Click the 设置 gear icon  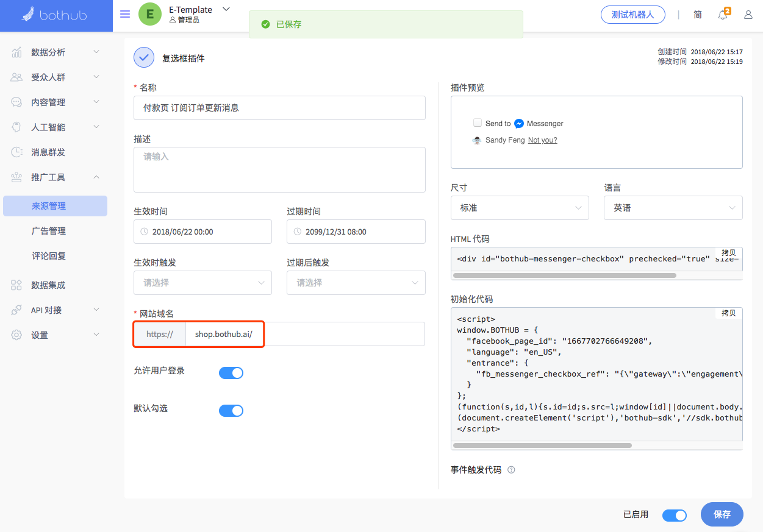tap(16, 335)
